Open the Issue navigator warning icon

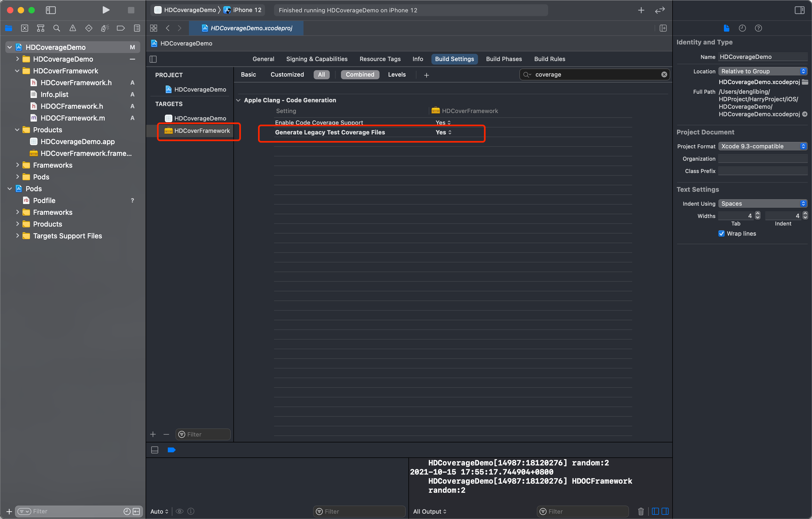tap(73, 28)
